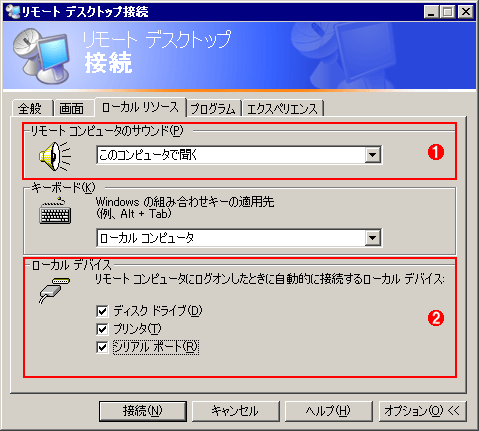This screenshot has width=479, height=431.
Task: Click the local devices cable connector icon
Action: [x=55, y=290]
